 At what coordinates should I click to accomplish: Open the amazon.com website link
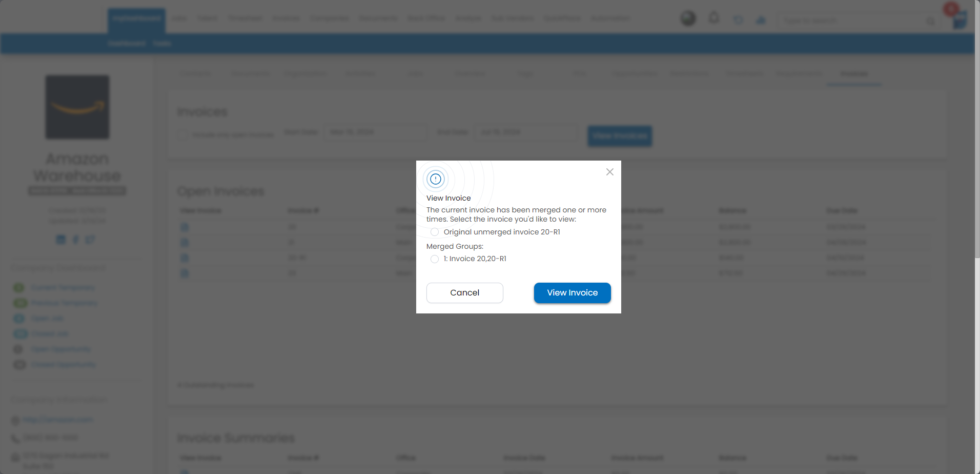coord(58,420)
